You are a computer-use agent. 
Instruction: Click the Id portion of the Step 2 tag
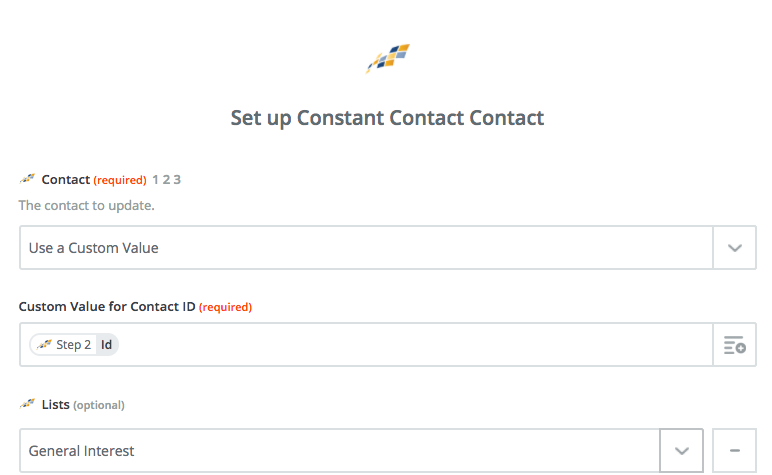pos(107,345)
